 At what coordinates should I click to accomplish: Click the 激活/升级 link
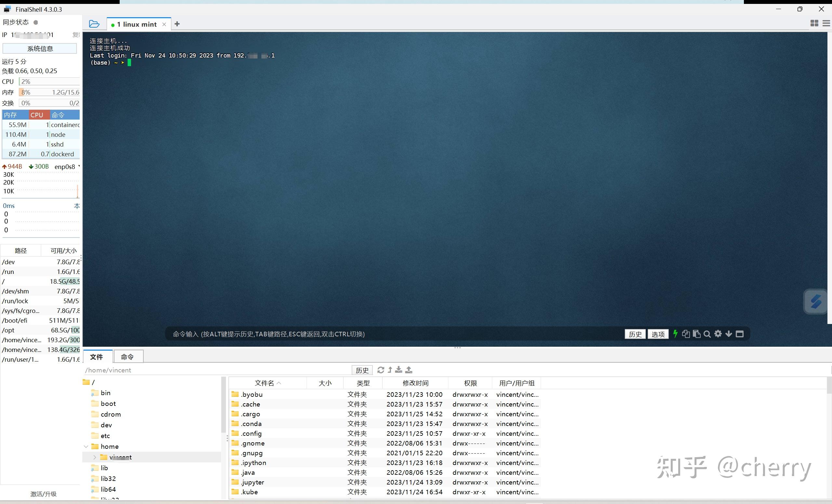tap(43, 494)
